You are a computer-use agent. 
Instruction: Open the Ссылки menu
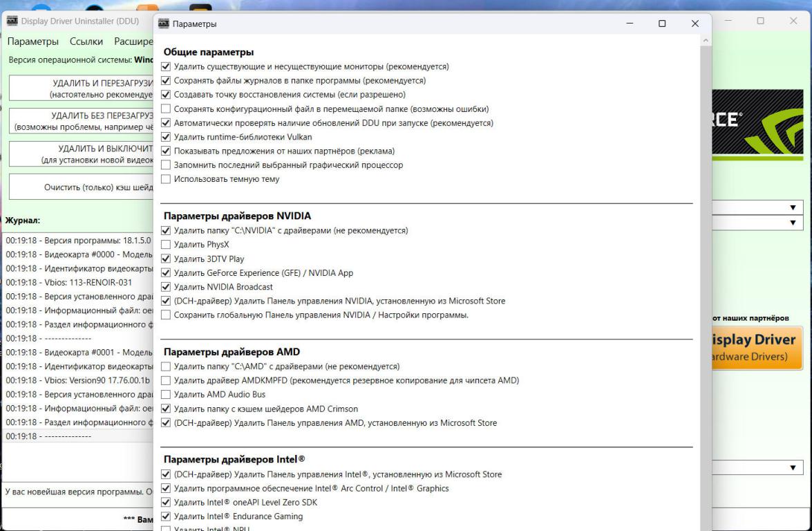(x=87, y=41)
